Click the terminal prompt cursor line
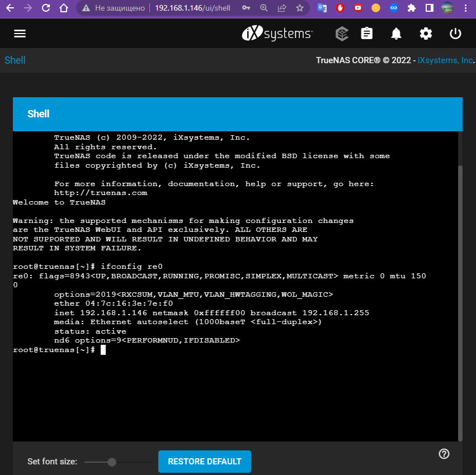The height and width of the screenshot is (475, 476). point(59,350)
